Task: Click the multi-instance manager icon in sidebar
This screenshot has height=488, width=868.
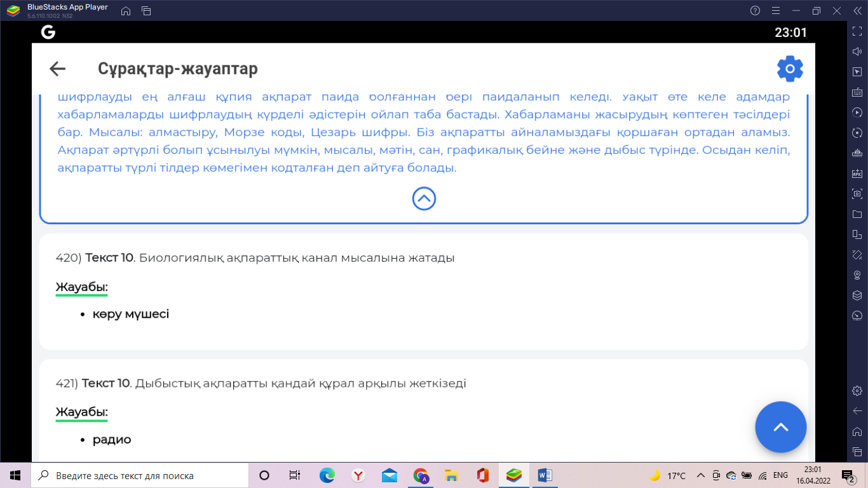Action: (857, 234)
